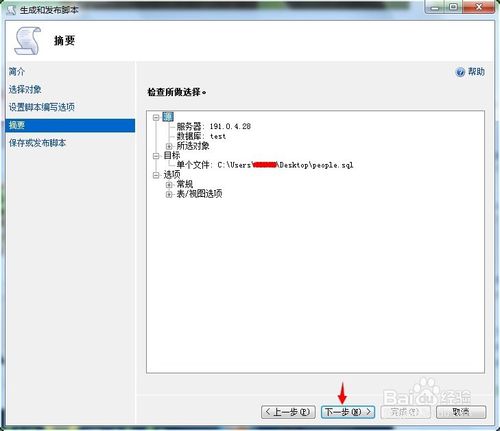Select the 常规 tree label
500x431 pixels.
click(x=185, y=184)
